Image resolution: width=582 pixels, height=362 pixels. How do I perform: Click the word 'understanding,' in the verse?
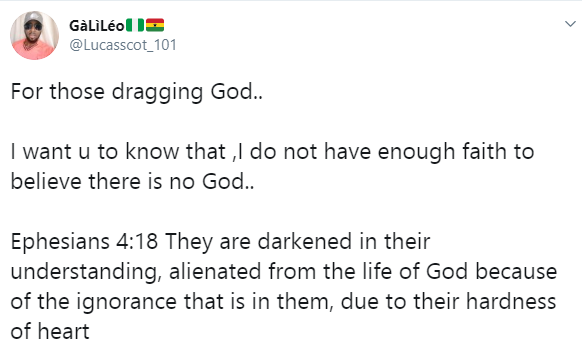pos(86,272)
